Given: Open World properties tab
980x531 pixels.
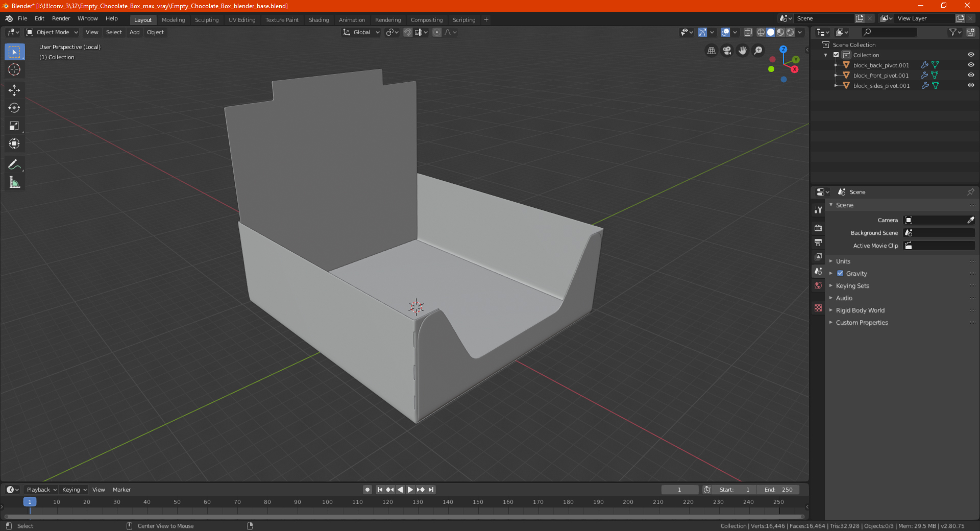Looking at the screenshot, I should pyautogui.click(x=818, y=285).
